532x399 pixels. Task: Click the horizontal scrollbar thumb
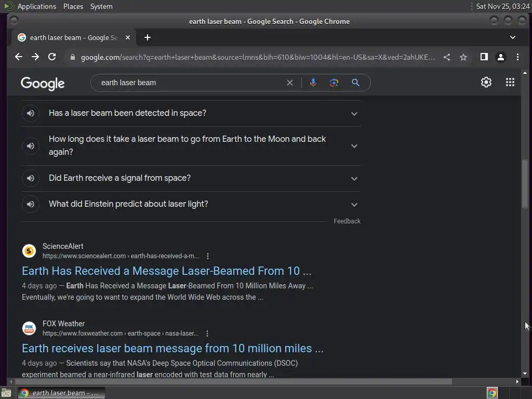coord(232,382)
